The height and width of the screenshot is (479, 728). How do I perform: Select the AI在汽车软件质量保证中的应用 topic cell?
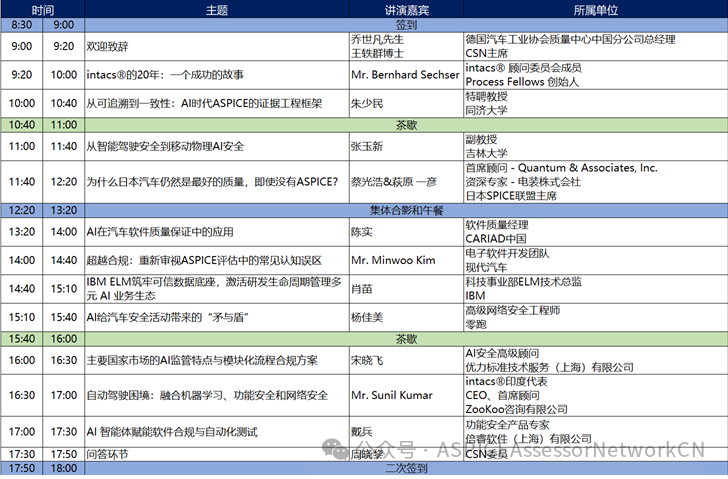point(217,232)
